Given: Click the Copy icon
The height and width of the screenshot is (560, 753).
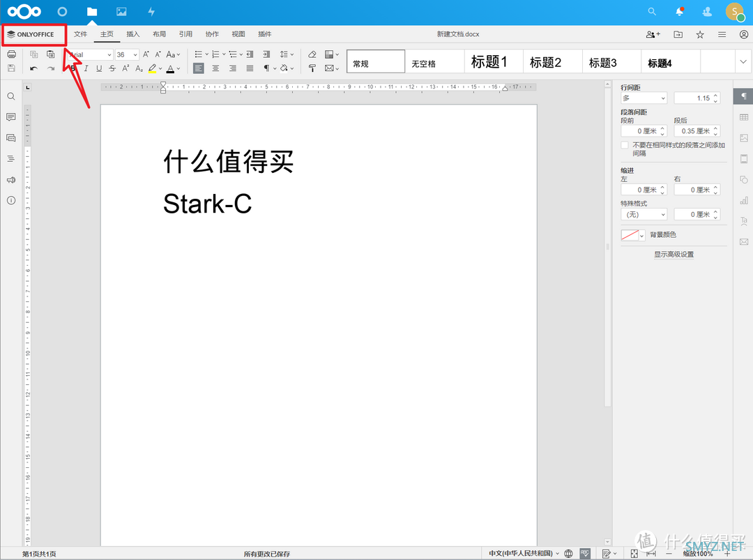Looking at the screenshot, I should pos(33,54).
